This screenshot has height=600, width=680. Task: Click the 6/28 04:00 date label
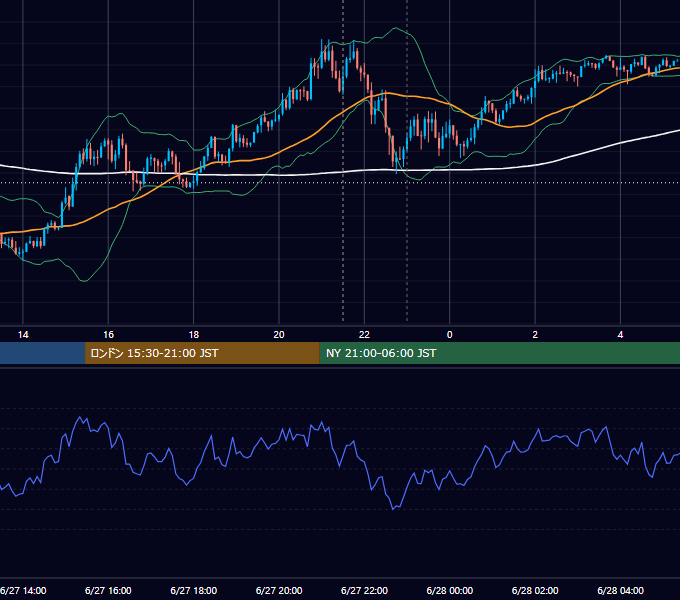point(621,590)
